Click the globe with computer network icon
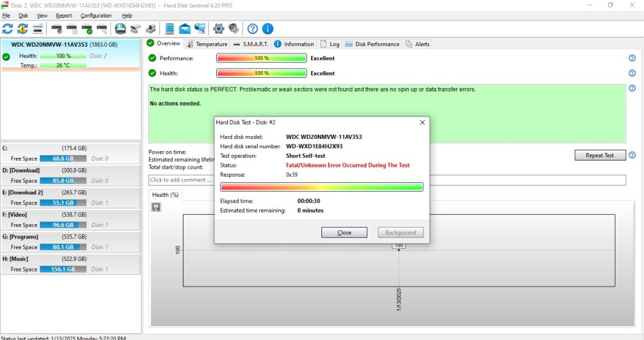Viewport: 644px width, 340px height. pyautogui.click(x=199, y=28)
